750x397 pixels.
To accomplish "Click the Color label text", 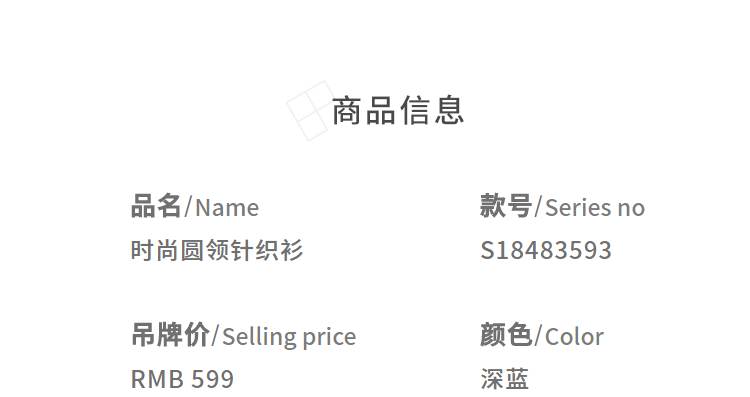I will (x=574, y=337).
